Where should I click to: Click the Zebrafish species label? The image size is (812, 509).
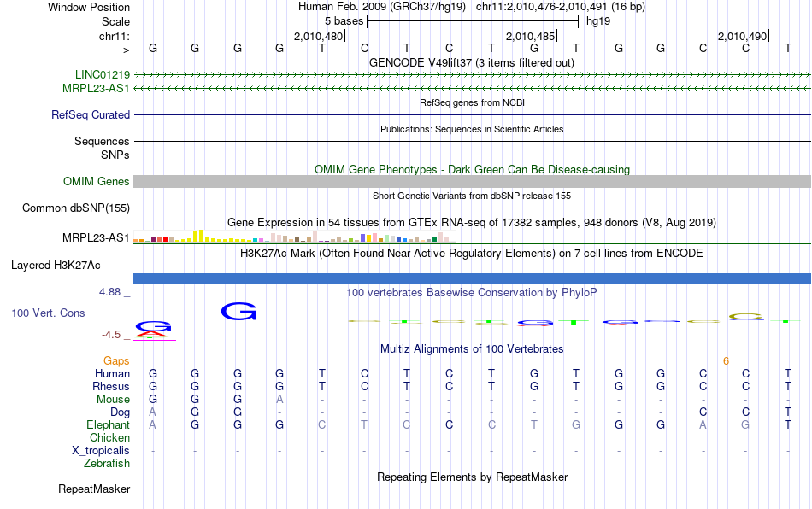pyautogui.click(x=107, y=463)
